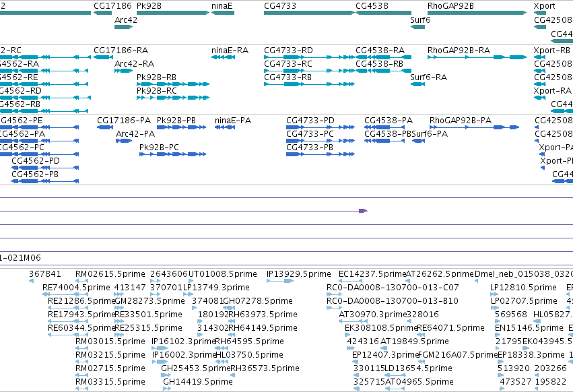
Task: Click protein CG4538-PB
Action: (x=388, y=134)
